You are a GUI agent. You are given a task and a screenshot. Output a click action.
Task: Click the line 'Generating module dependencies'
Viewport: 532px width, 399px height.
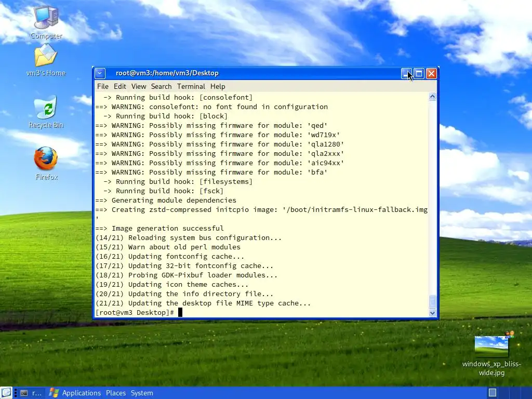pos(166,201)
